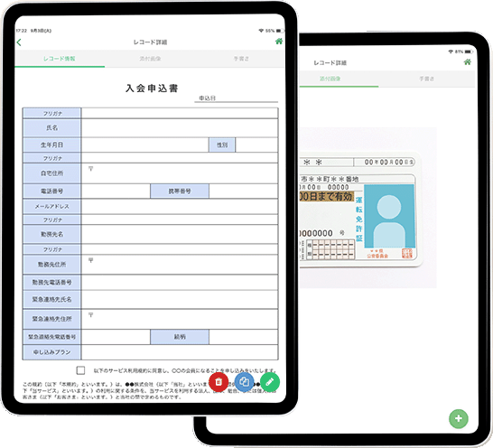
Task: Open home icon on the rear tablet
Action: tap(467, 62)
